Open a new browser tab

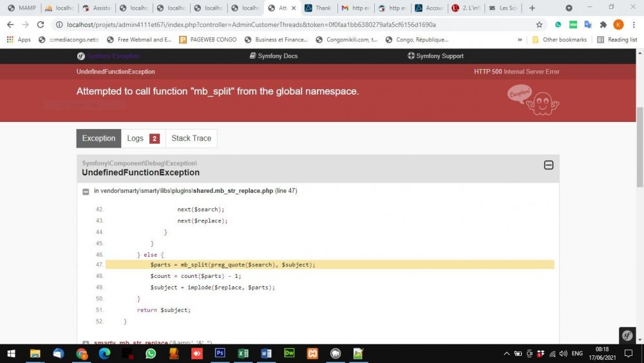click(x=532, y=8)
